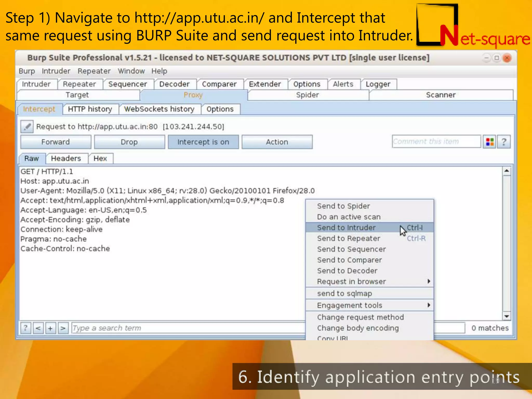Click the scrollbar up arrow in request pane
Viewport: 532px width, 399px height.
[x=507, y=171]
